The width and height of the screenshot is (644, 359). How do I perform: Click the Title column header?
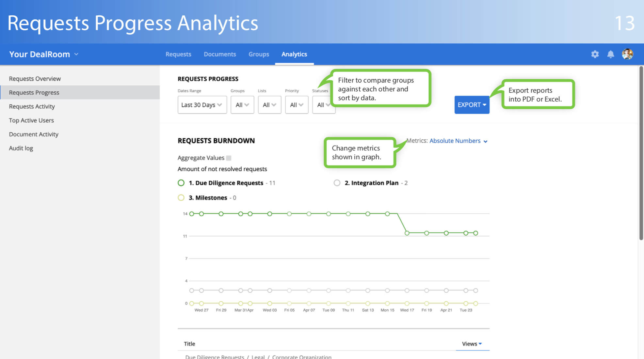pos(189,344)
